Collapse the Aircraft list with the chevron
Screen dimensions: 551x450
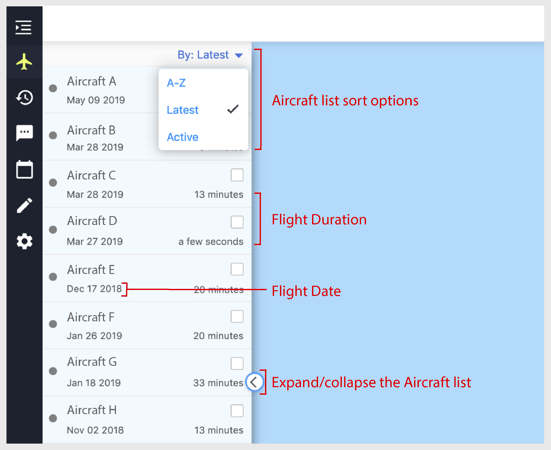point(254,382)
